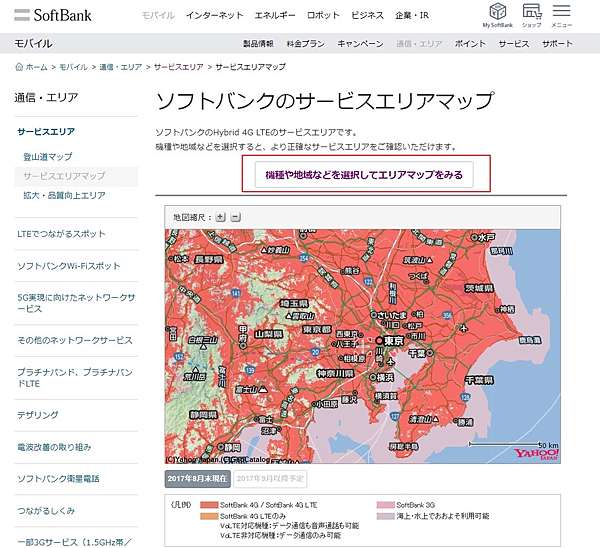Screen dimensions: 600x548
Task: Open プラチナバンド、プラチナバンドLTE link
Action: (x=75, y=378)
